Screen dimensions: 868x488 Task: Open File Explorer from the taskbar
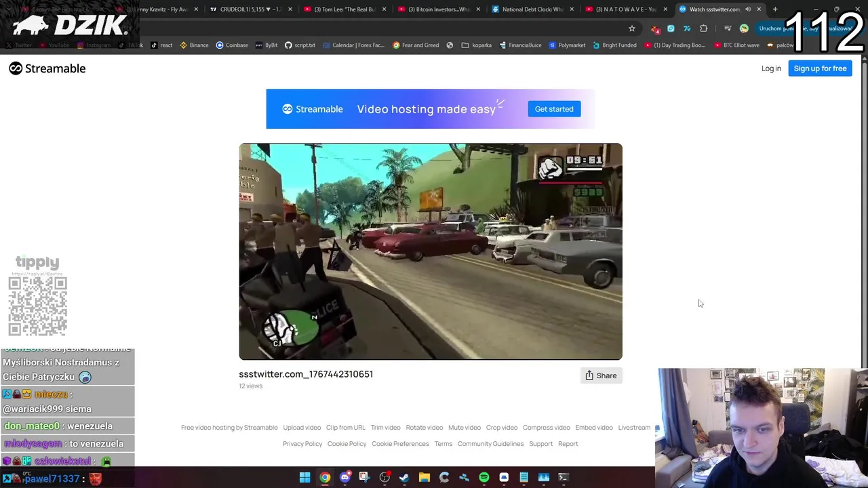[x=425, y=477]
